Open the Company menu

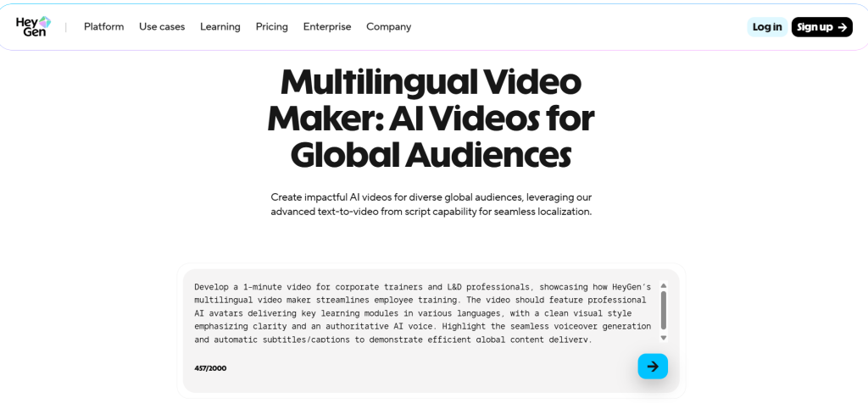(388, 27)
